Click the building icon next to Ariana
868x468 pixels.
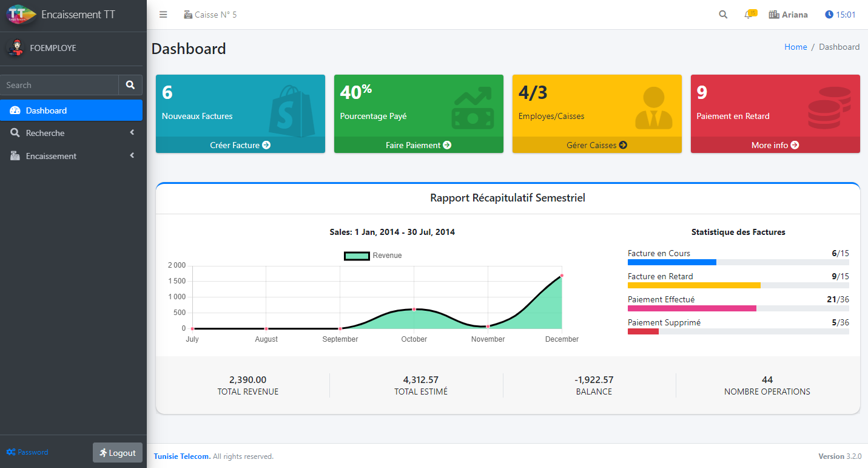tap(774, 15)
